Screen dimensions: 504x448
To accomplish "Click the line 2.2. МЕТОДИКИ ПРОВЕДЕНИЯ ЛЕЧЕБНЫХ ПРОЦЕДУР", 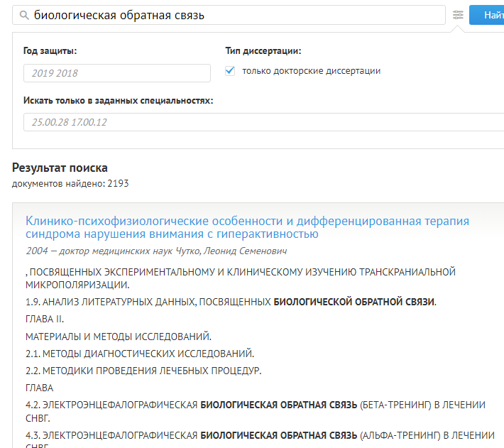I will click(143, 371).
